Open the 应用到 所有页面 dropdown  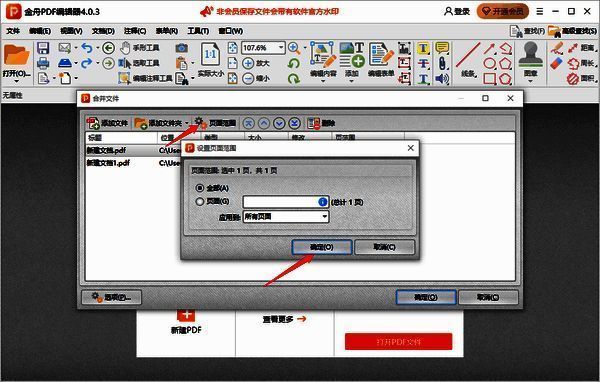point(286,217)
